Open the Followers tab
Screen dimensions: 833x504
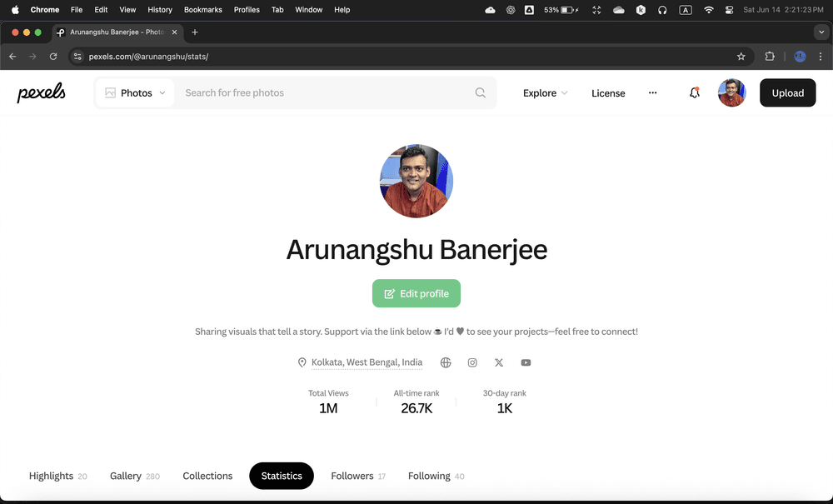click(x=352, y=476)
